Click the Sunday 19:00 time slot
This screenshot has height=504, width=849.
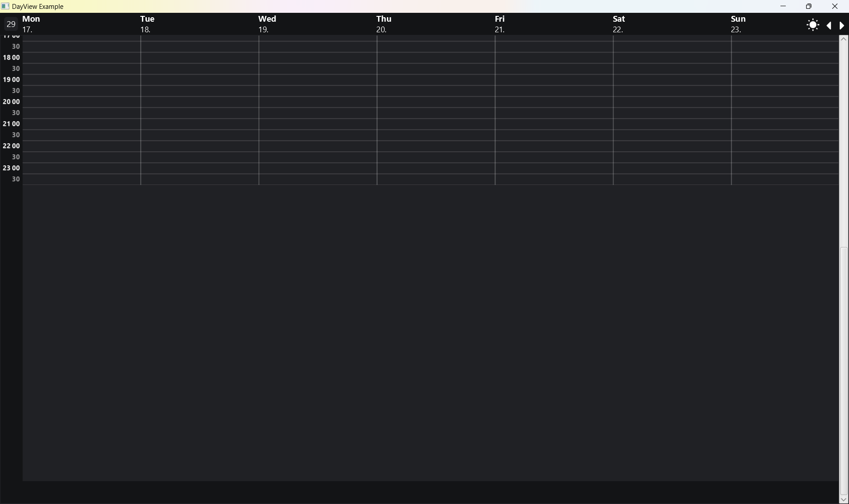[x=785, y=80]
